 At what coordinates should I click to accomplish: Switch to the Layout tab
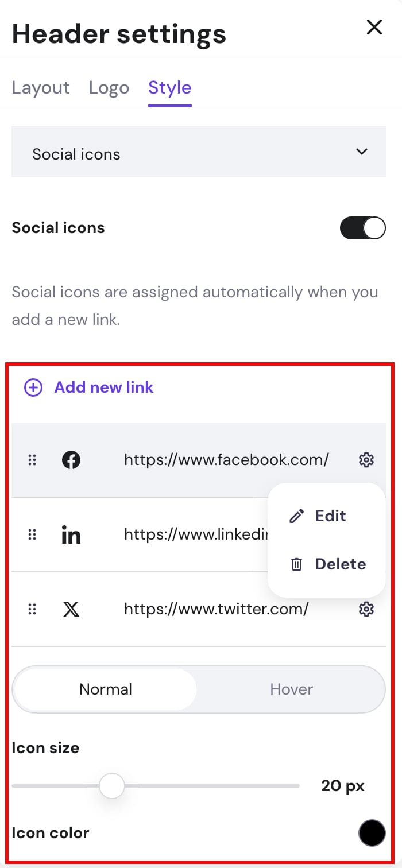click(40, 87)
